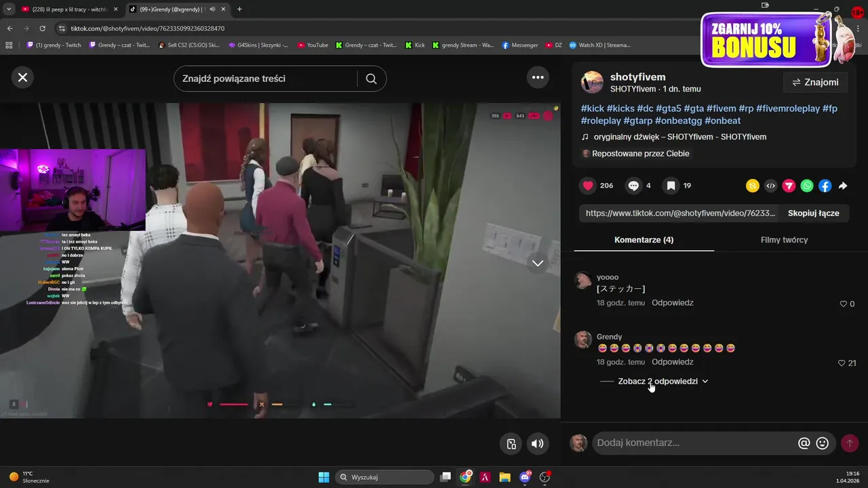Open emoji picker in comment box
The width and height of the screenshot is (868, 488).
click(822, 443)
